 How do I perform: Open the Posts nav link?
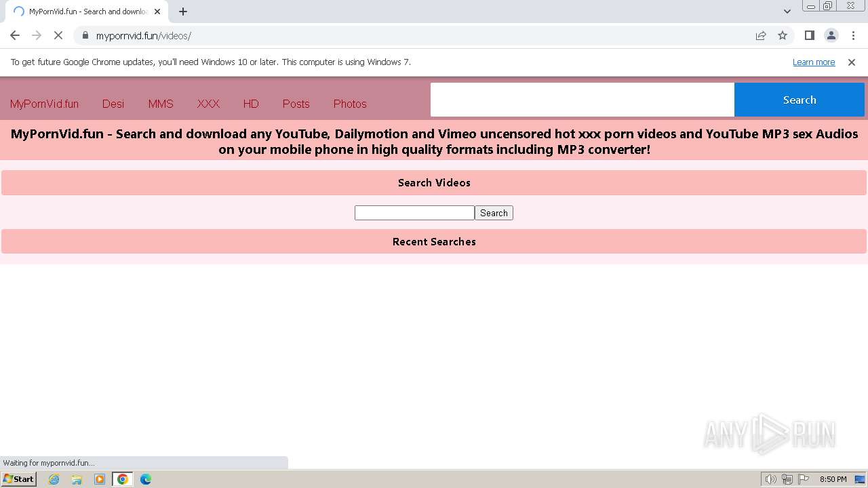point(296,104)
